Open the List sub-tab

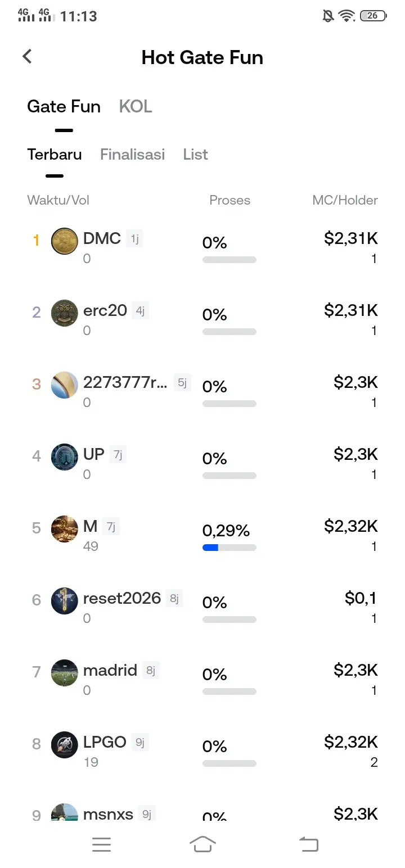195,155
